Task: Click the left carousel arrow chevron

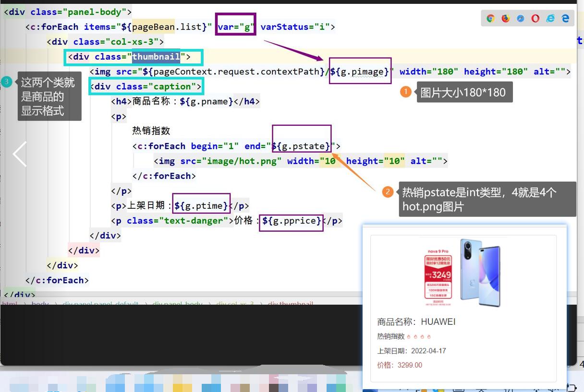Action: pos(19,154)
